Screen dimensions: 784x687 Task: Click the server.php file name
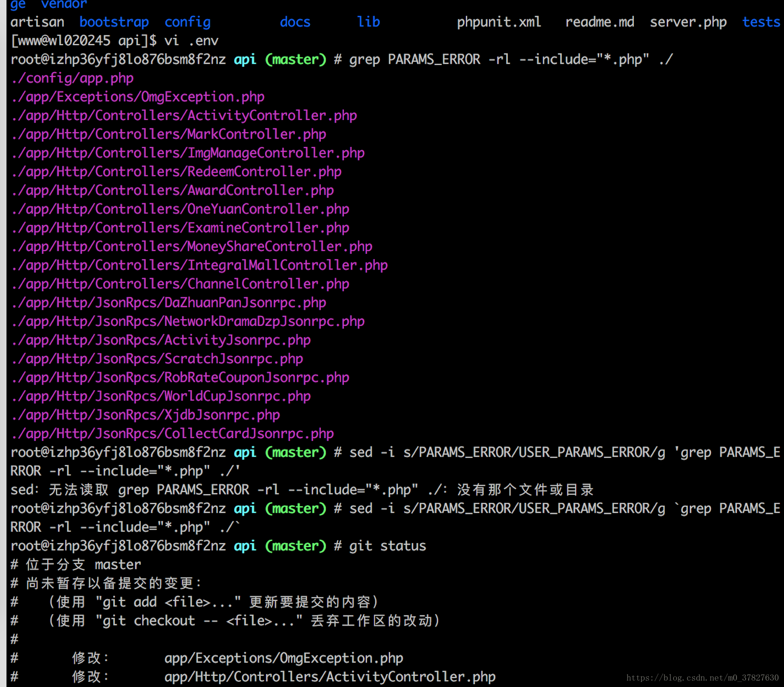pos(688,22)
